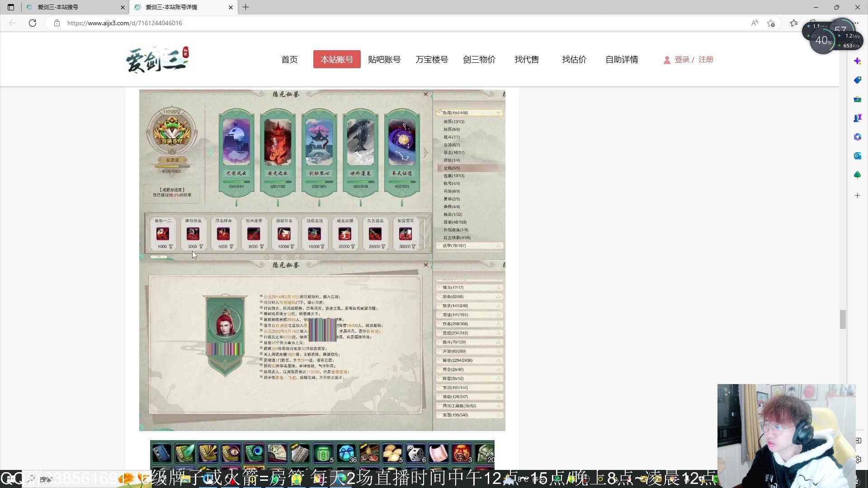The image size is (868, 488).
Task: Click the 誉满苍穹 rank badge emblem
Action: pyautogui.click(x=172, y=132)
